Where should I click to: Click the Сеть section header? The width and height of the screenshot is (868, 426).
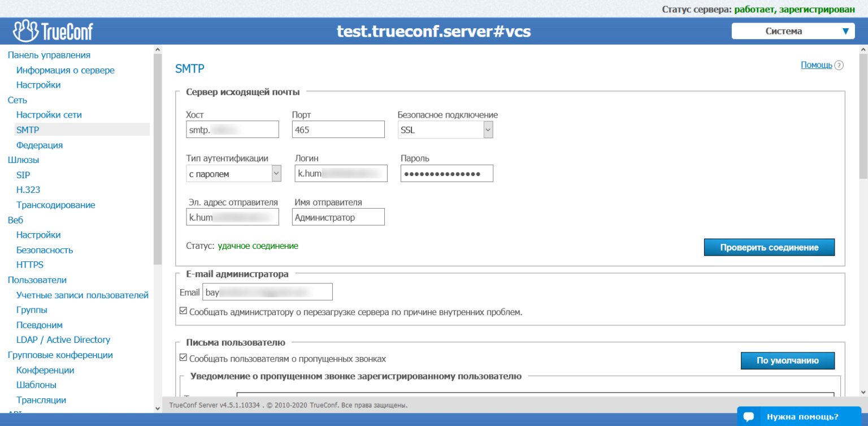[x=18, y=100]
